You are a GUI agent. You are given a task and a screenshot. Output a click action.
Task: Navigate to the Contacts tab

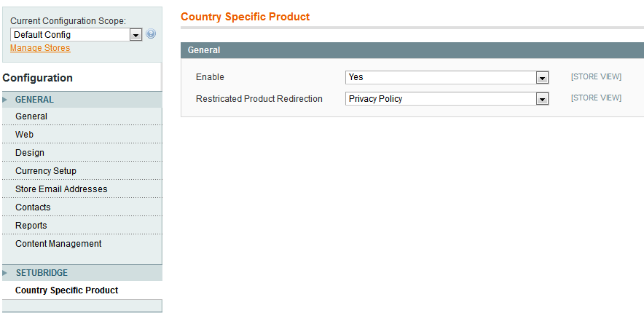33,207
